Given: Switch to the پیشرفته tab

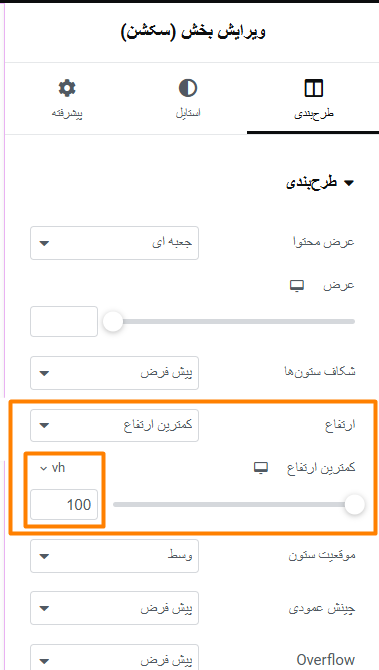Looking at the screenshot, I should (x=67, y=114).
